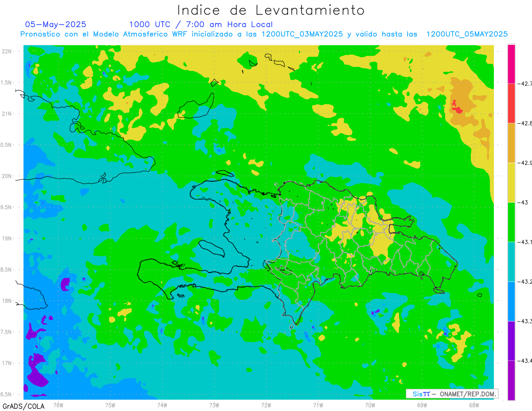Screen dimensions: 532x411
Task: Click the "68W" longitude label
Action: tap(474, 405)
